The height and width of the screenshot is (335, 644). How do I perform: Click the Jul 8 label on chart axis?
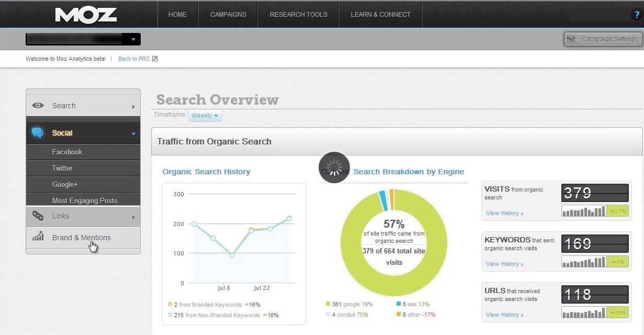pyautogui.click(x=224, y=288)
